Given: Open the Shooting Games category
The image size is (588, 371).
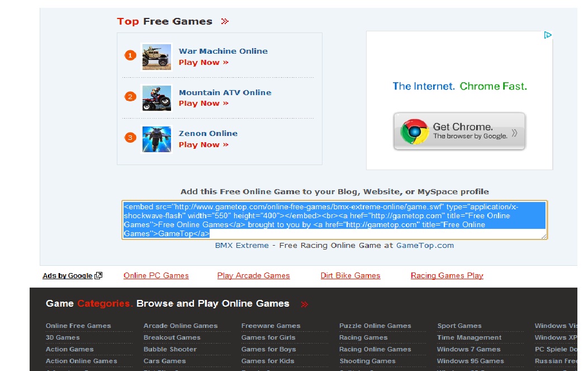Looking at the screenshot, I should pos(368,361).
